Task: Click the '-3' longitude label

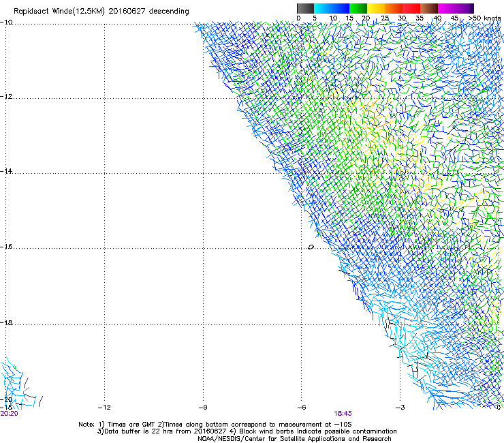Action: [400, 408]
